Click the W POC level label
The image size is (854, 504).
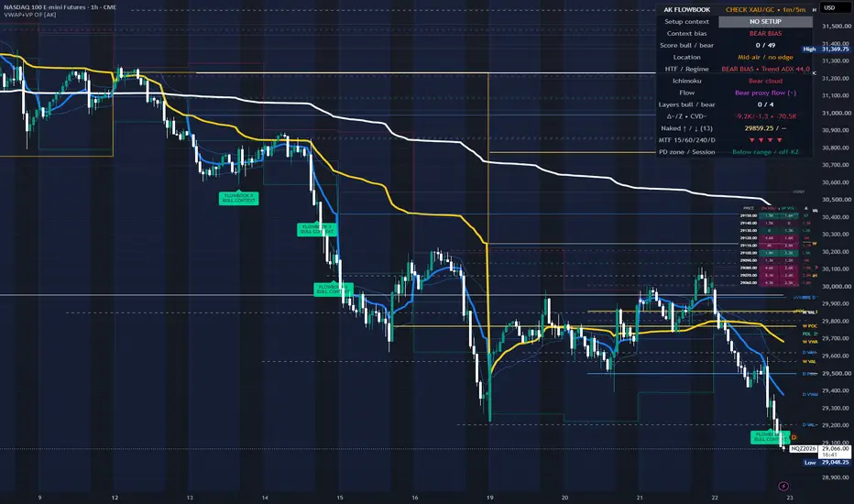coord(809,326)
